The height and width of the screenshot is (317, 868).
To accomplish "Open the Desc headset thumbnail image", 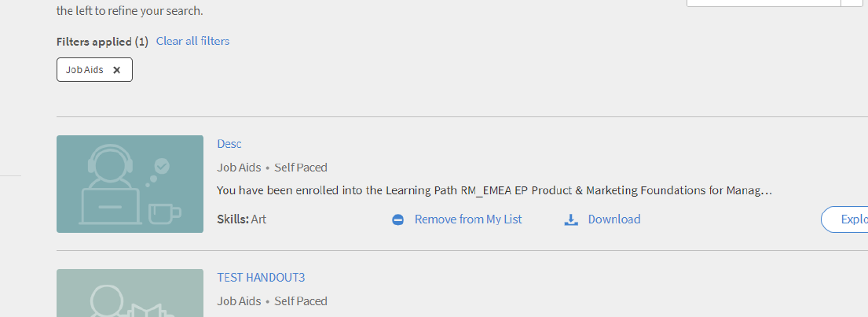I will tap(130, 184).
